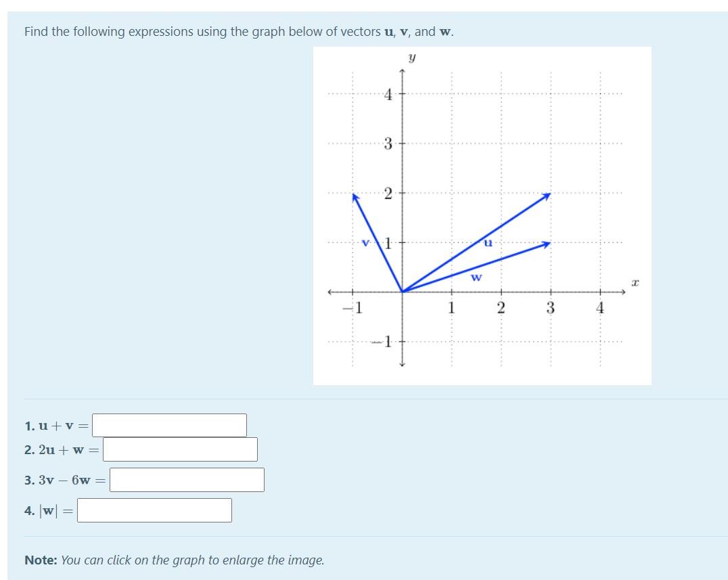Click the arrowhead of vector w

click(x=547, y=242)
